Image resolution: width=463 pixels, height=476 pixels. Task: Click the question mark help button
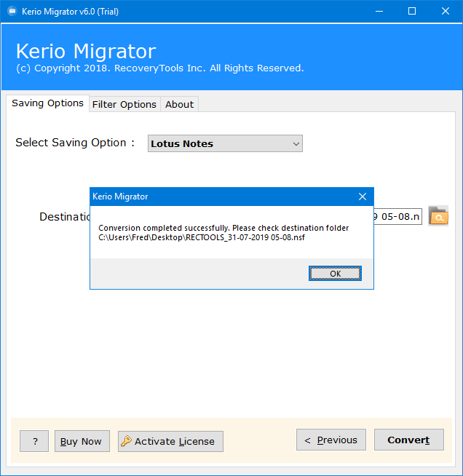(34, 441)
